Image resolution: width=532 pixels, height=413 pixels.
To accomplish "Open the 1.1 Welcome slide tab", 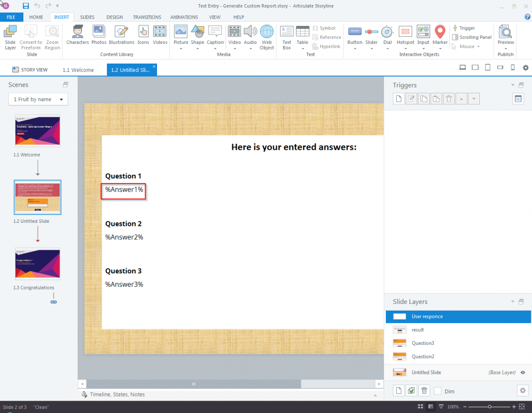I will pos(79,69).
